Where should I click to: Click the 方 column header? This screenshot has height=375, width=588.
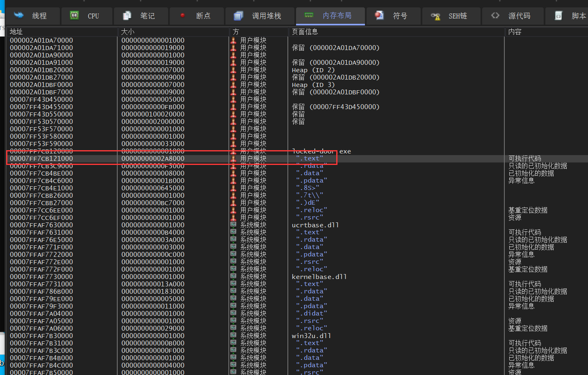pyautogui.click(x=259, y=32)
